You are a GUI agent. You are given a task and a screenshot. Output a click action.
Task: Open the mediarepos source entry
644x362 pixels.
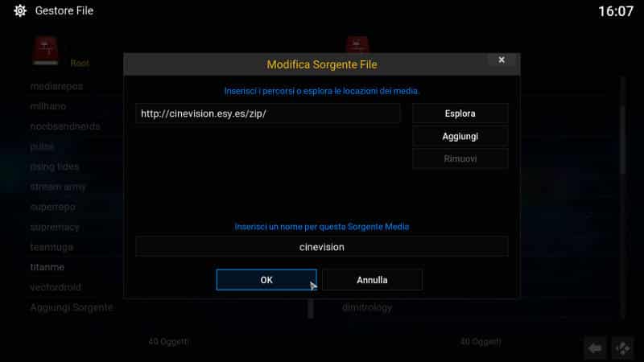coord(56,86)
